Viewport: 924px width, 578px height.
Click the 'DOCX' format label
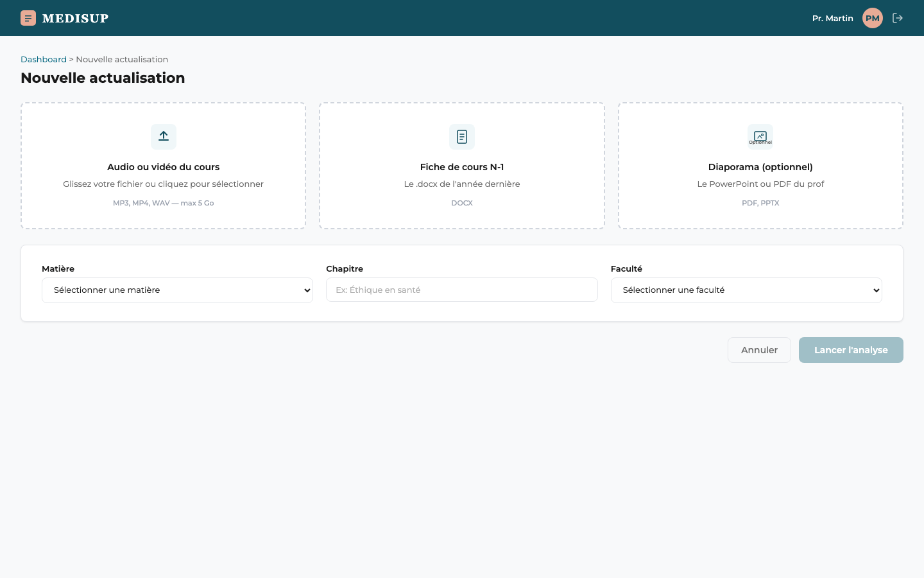pos(462,203)
